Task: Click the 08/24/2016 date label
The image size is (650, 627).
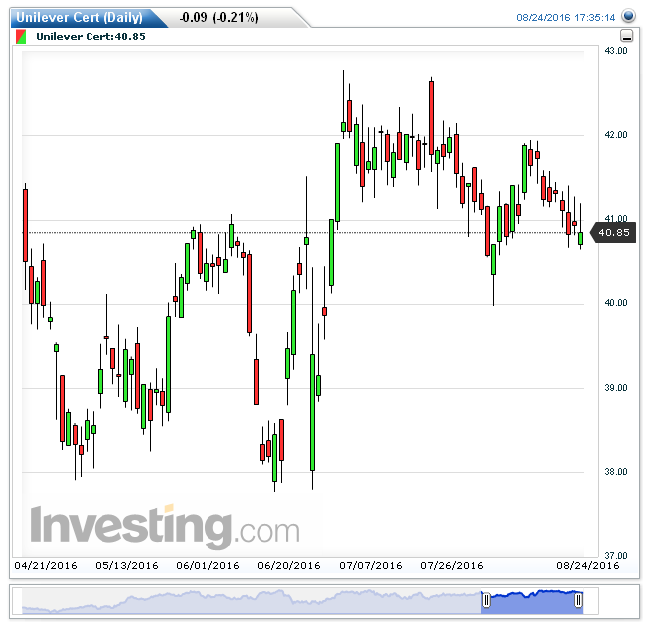Action: [588, 566]
